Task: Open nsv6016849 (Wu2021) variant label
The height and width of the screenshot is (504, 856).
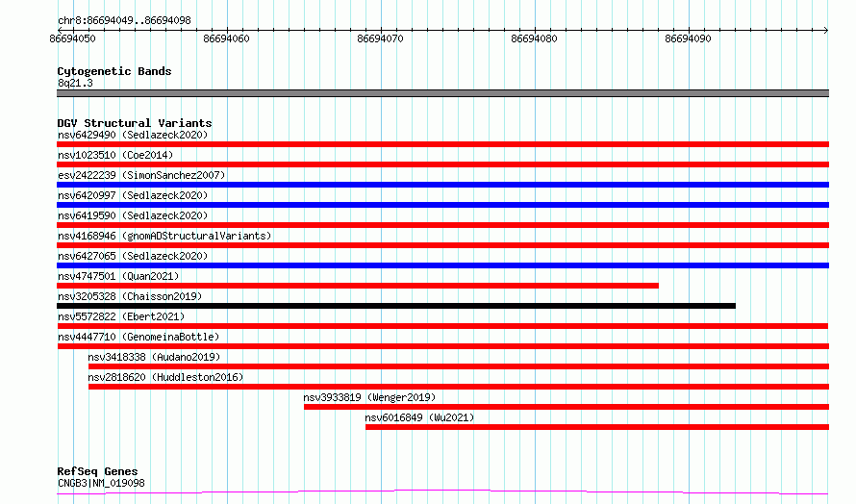Action: (419, 417)
